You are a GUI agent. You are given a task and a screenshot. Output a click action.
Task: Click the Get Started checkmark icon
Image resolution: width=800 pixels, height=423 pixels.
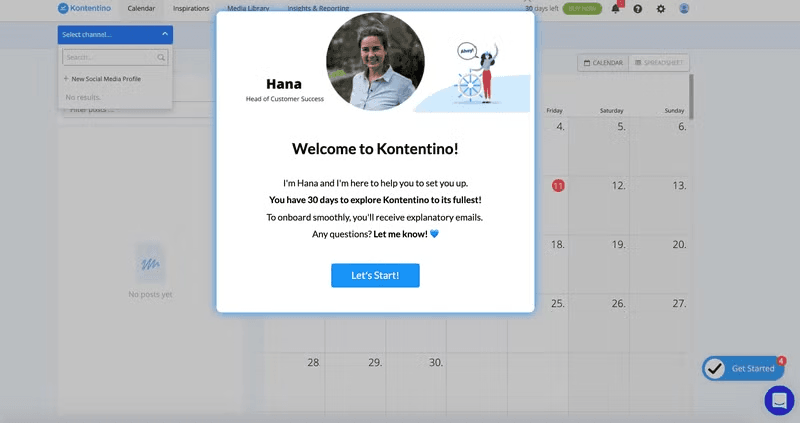pyautogui.click(x=715, y=369)
